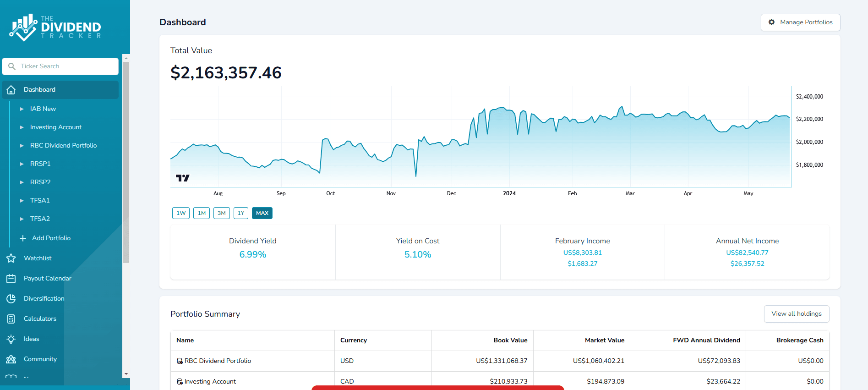Open Investing Account from summary table

tap(210, 382)
